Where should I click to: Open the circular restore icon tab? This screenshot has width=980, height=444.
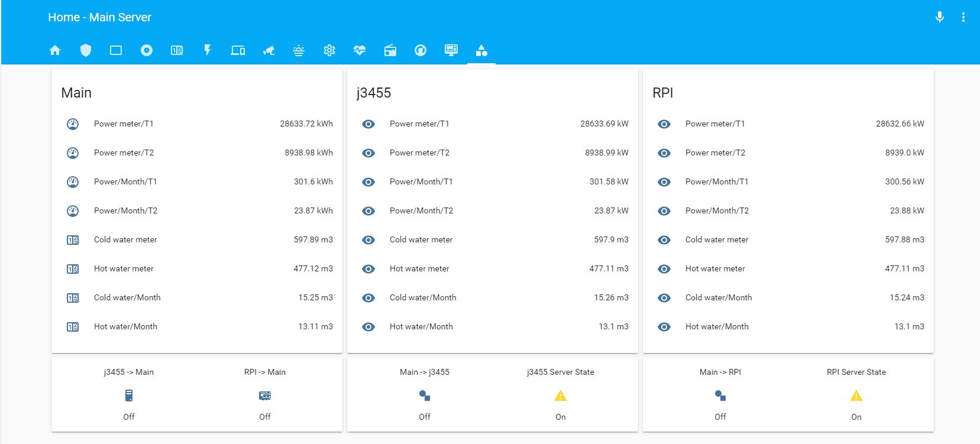point(421,50)
